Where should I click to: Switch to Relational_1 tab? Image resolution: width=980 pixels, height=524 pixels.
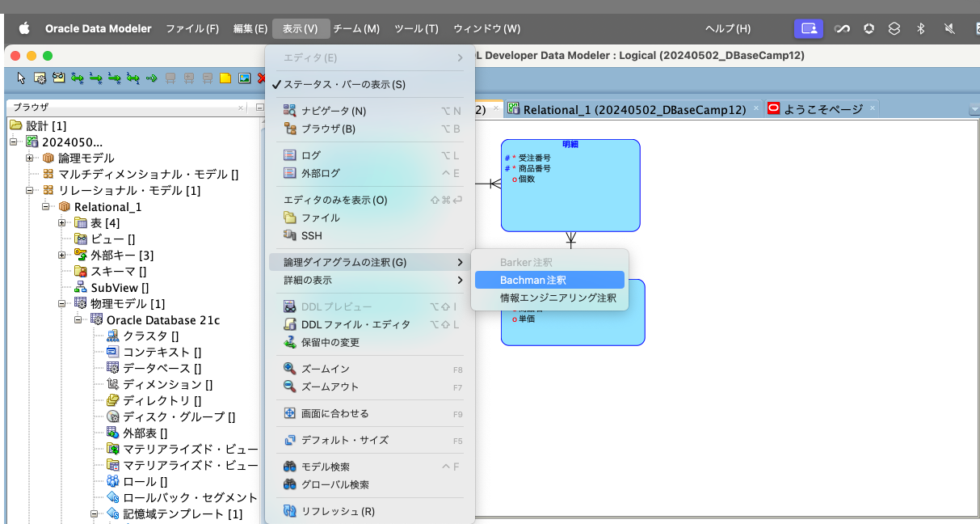[x=633, y=109]
